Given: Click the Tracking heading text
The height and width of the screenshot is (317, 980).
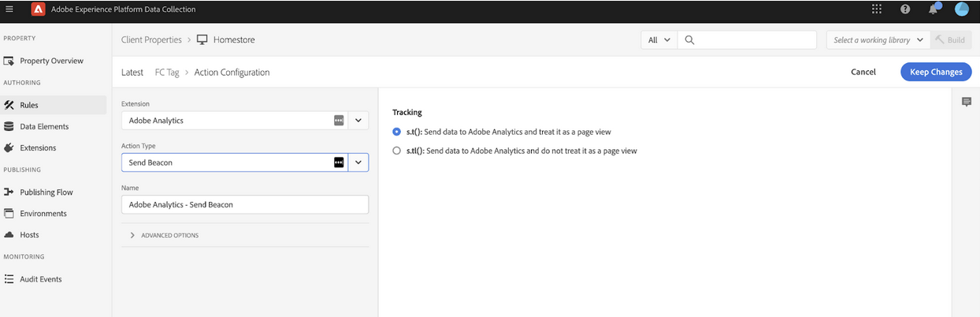Looking at the screenshot, I should [x=407, y=113].
